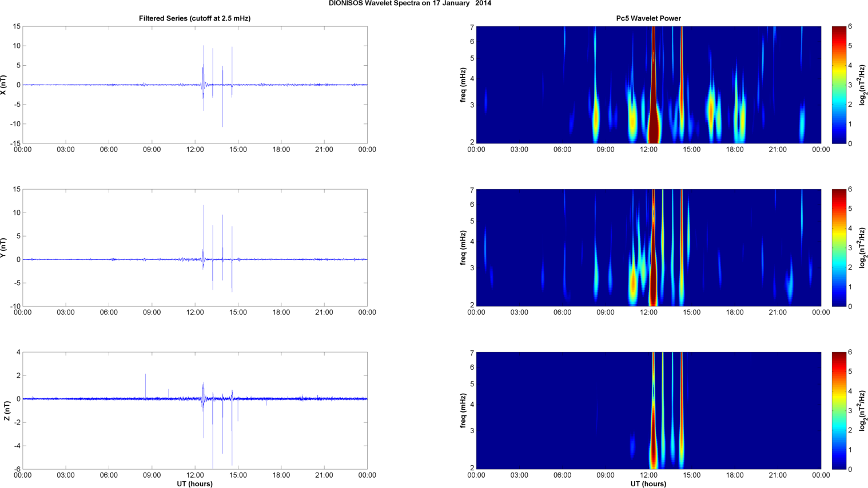The image size is (868, 488).
Task: Click 'freq (mHz)' label of the middle spectrogram
Action: click(x=463, y=247)
